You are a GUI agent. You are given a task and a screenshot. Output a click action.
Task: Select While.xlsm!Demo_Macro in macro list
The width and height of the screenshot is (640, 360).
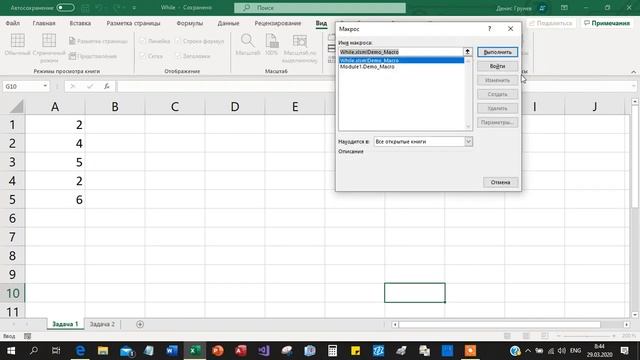[402, 60]
